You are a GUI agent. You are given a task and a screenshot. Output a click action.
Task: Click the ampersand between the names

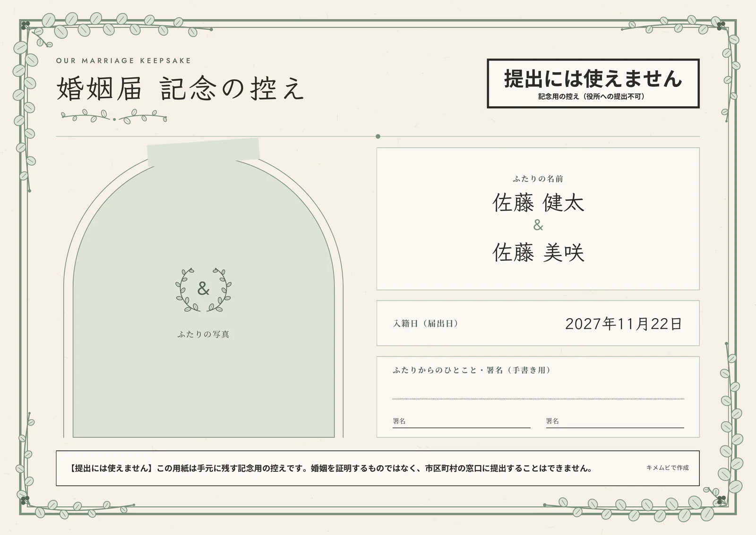(x=538, y=225)
